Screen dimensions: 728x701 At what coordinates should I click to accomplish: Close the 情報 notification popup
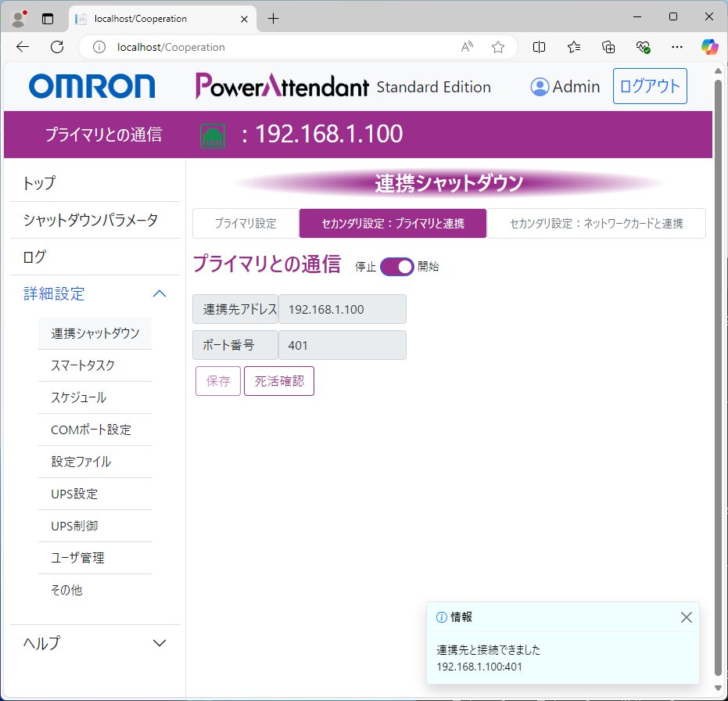point(686,617)
